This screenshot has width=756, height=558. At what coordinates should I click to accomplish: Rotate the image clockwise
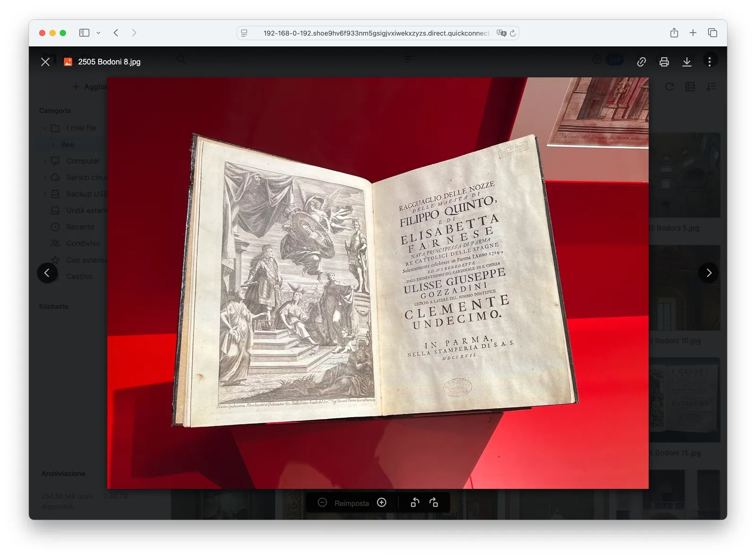point(434,503)
